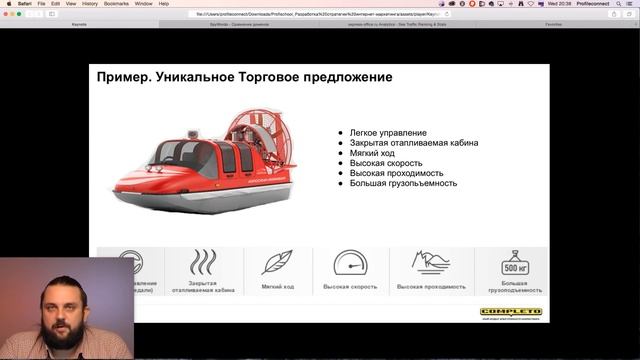Go back with Safari's back arrow
The image size is (640, 360).
pos(30,14)
